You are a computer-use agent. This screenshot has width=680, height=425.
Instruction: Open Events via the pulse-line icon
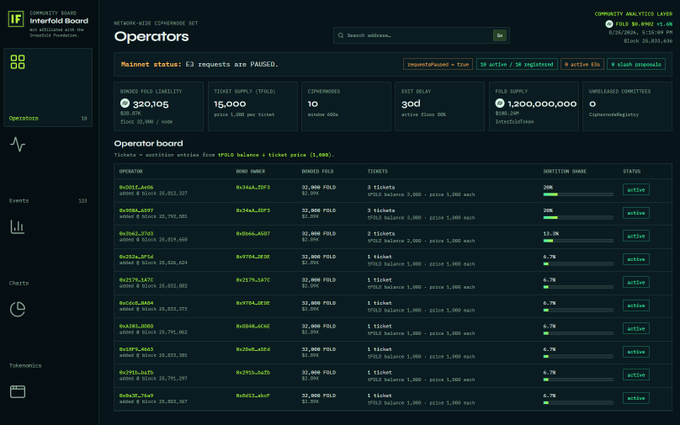pos(18,144)
